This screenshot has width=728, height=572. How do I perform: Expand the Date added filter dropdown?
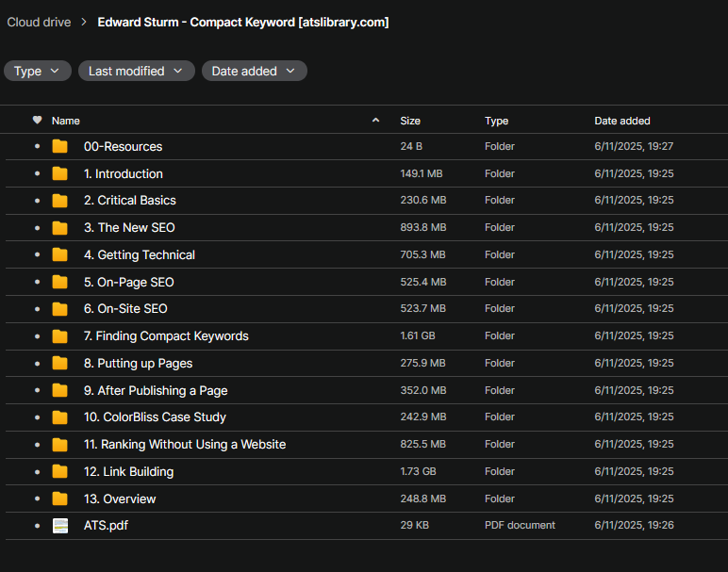(x=254, y=71)
